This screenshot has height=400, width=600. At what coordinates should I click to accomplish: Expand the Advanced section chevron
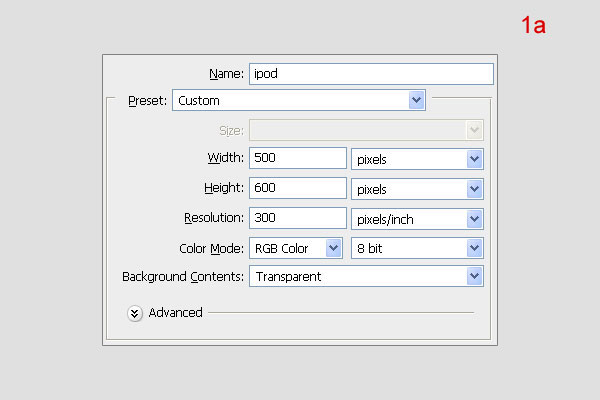tap(135, 313)
